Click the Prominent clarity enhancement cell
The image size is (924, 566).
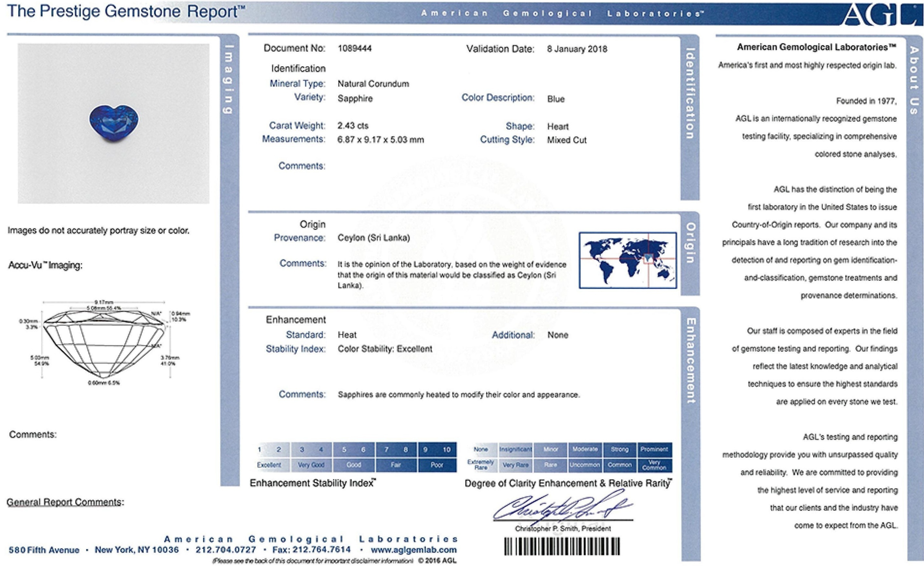point(654,449)
